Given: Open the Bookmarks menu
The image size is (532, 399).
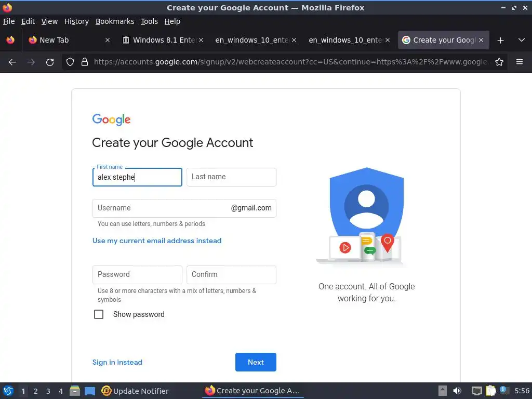Looking at the screenshot, I should click(115, 21).
